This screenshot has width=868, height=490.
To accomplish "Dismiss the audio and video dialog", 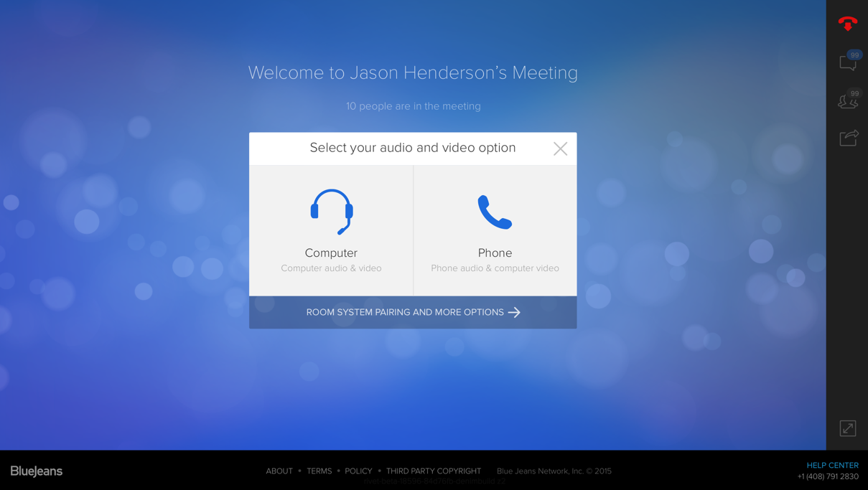I will (x=561, y=149).
